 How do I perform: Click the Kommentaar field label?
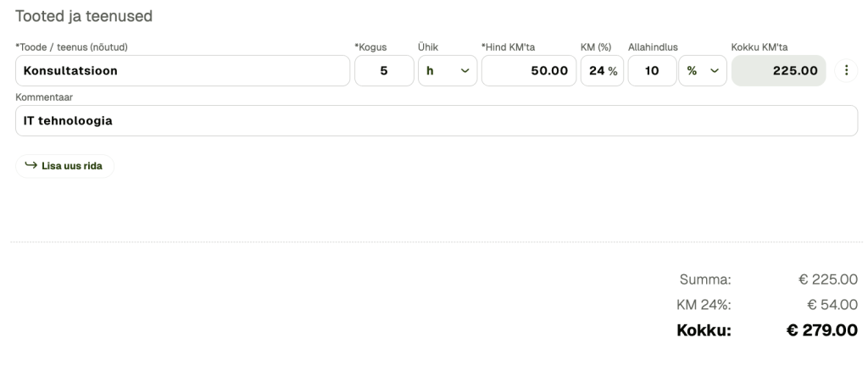point(41,97)
